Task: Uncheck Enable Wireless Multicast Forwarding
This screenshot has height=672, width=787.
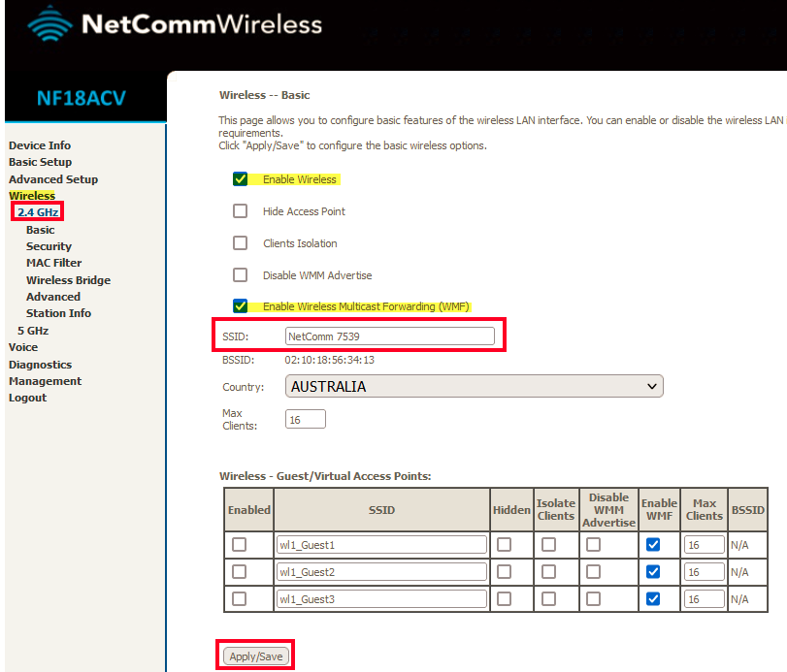Action: click(240, 305)
